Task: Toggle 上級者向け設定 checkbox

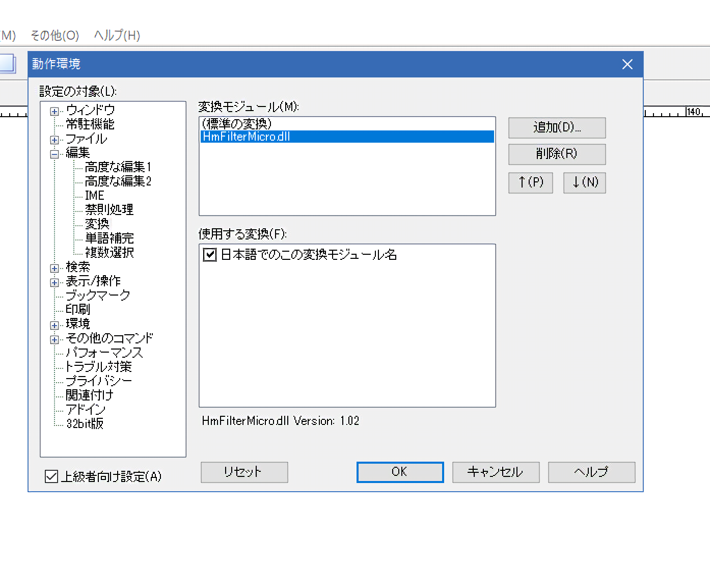Action: tap(51, 476)
